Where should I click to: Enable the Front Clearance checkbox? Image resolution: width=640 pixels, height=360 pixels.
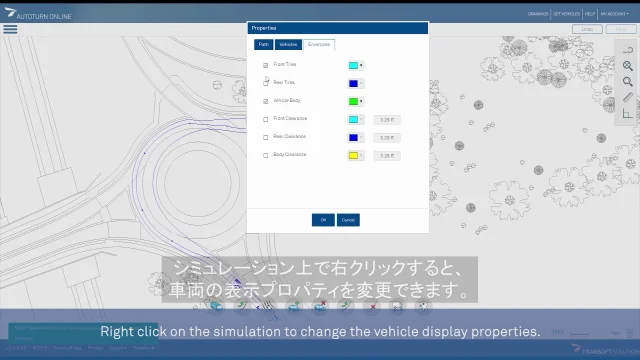click(266, 120)
